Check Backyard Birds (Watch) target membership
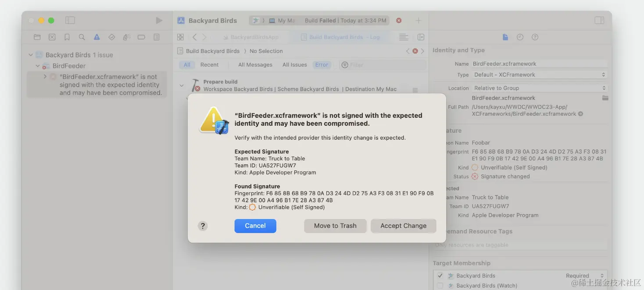The width and height of the screenshot is (644, 290). click(x=440, y=286)
